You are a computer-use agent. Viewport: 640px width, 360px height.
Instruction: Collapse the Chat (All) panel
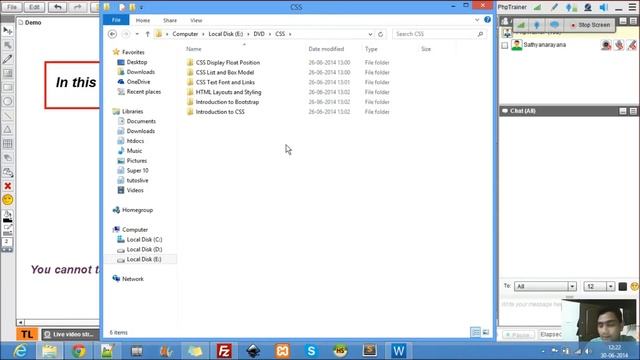[623, 111]
